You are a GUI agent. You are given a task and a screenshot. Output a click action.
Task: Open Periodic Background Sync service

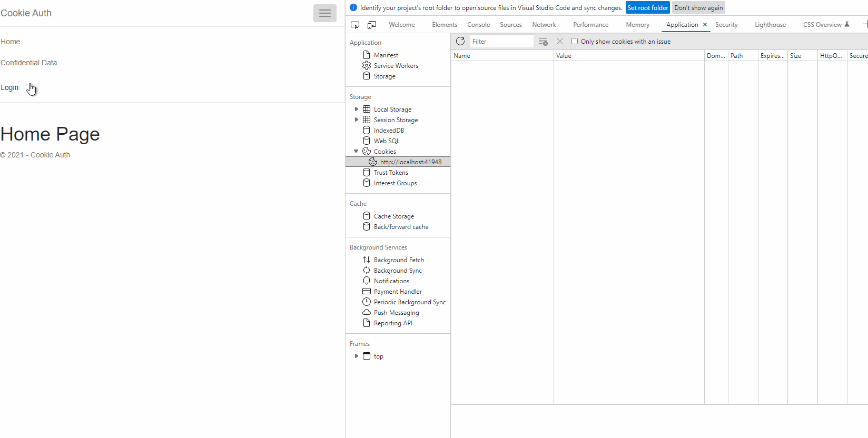pyautogui.click(x=409, y=302)
